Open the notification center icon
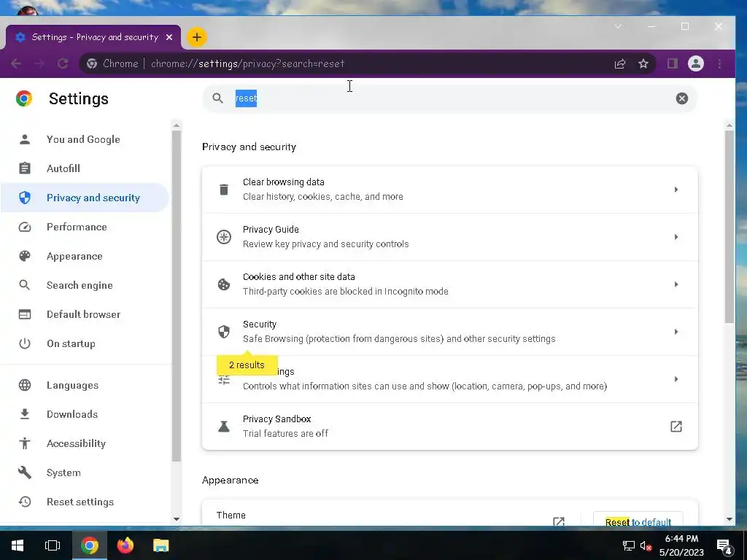The width and height of the screenshot is (747, 560). 724,546
